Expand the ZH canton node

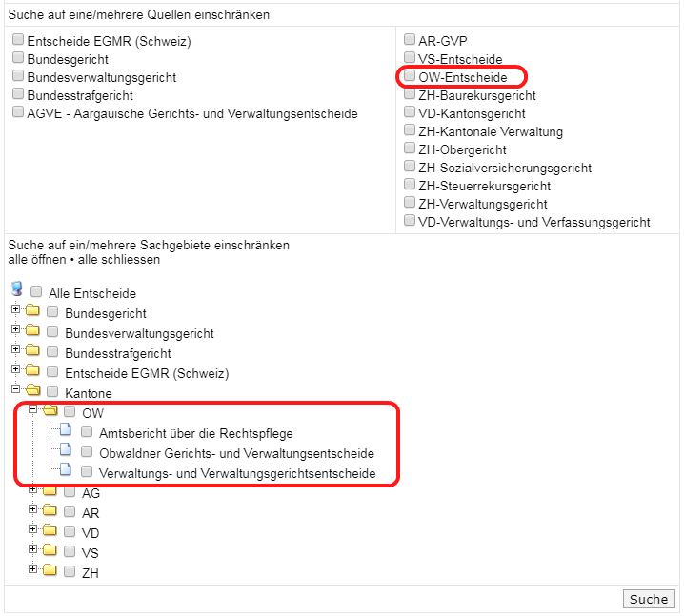point(32,569)
